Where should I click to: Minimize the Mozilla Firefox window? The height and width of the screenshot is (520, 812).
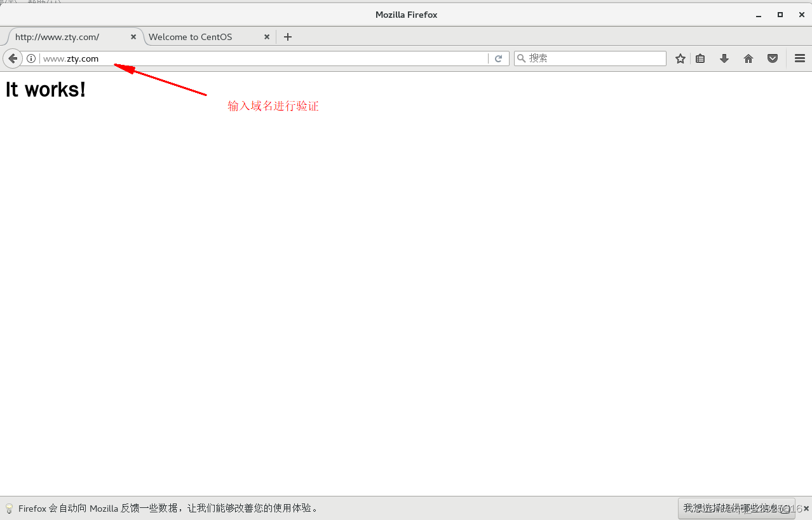click(x=759, y=15)
